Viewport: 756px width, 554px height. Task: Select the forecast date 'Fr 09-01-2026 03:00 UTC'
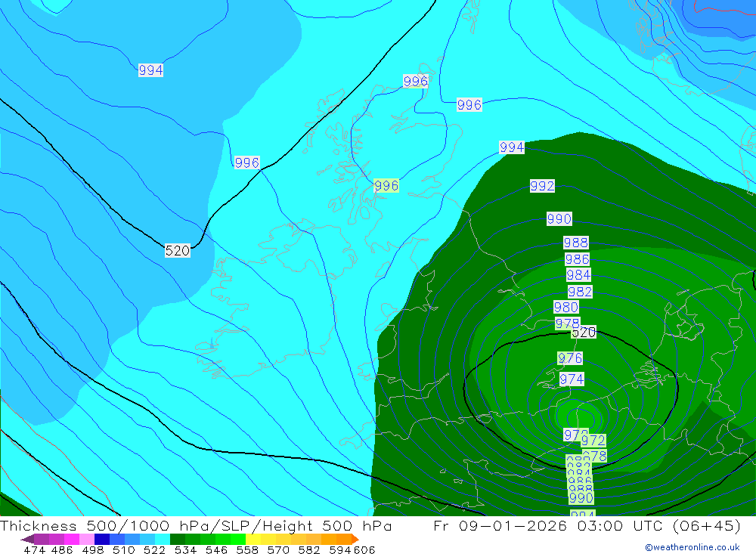click(549, 525)
